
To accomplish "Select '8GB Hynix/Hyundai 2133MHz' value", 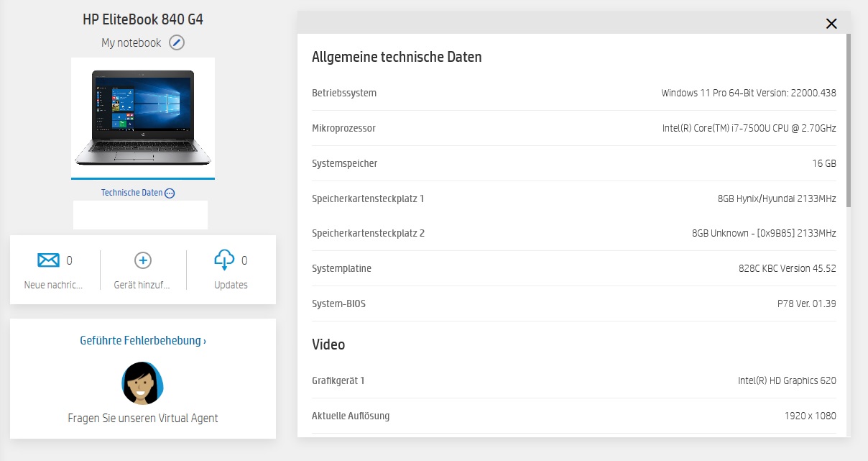I will [x=777, y=198].
